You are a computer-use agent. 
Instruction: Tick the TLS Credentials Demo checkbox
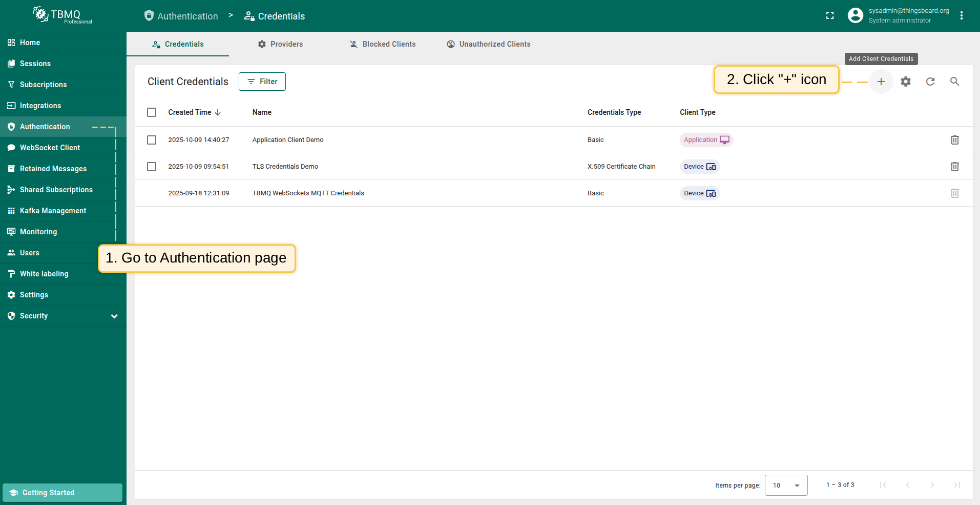[x=152, y=167]
